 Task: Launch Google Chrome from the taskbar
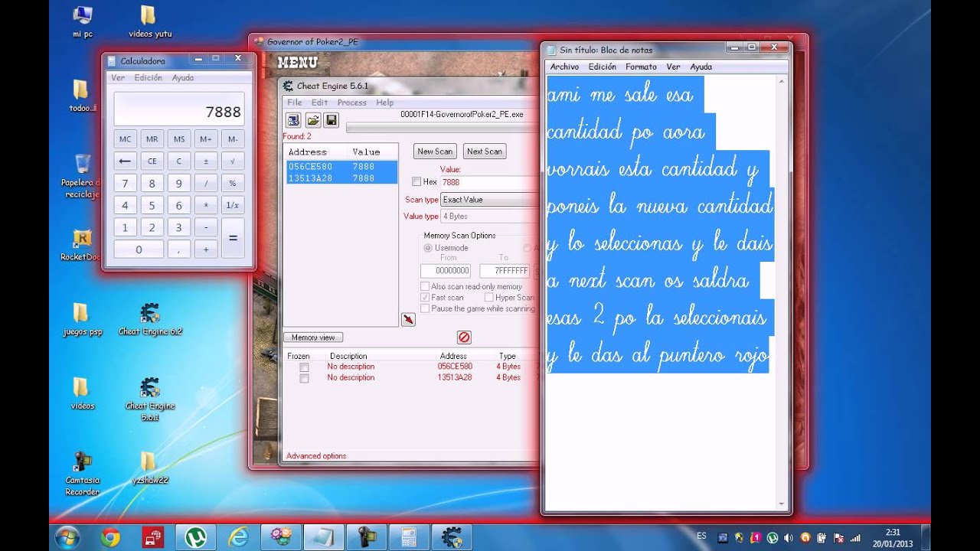[110, 537]
